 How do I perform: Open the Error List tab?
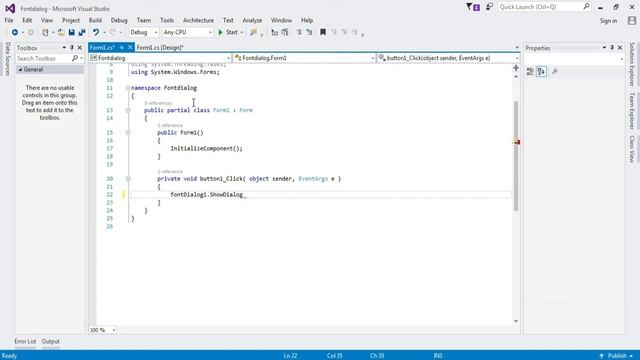pos(25,341)
